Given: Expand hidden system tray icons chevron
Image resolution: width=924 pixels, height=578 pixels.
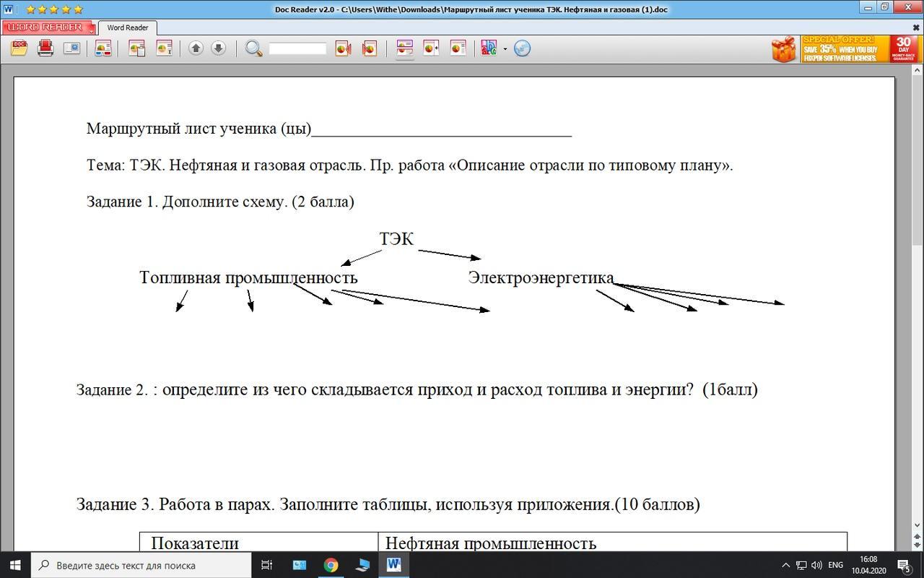Looking at the screenshot, I should point(785,565).
